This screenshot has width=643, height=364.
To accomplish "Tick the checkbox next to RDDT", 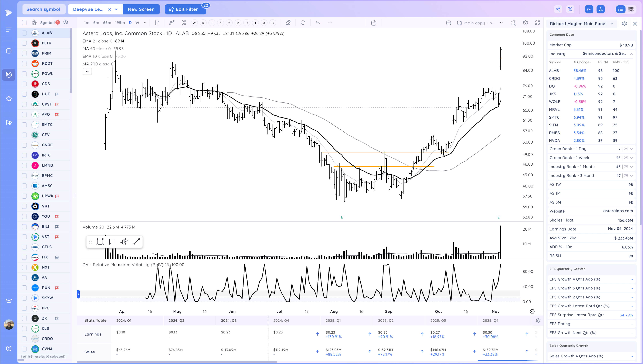I will point(24,63).
